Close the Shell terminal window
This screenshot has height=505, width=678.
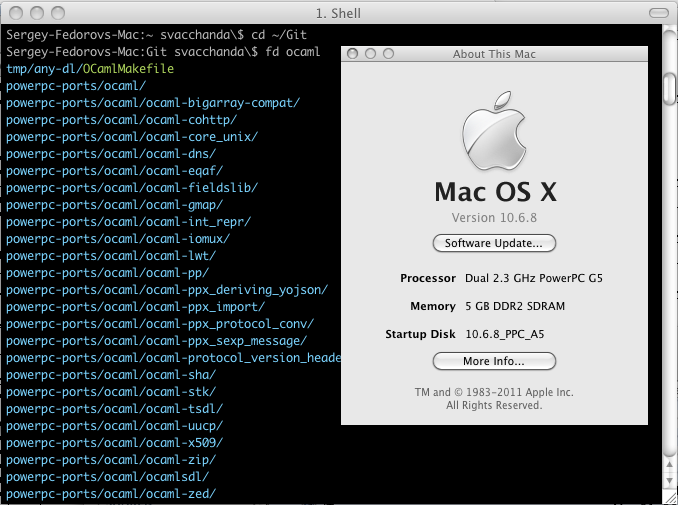coord(16,13)
